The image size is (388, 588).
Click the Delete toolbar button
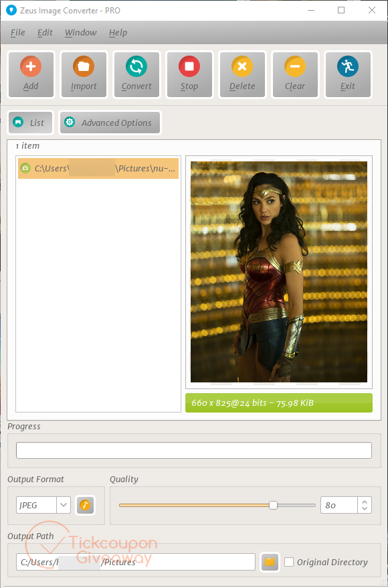tap(242, 74)
